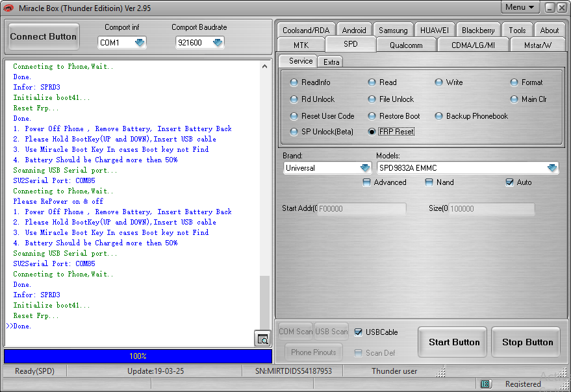
Task: Click the 100% blue progress bar
Action: 138,356
